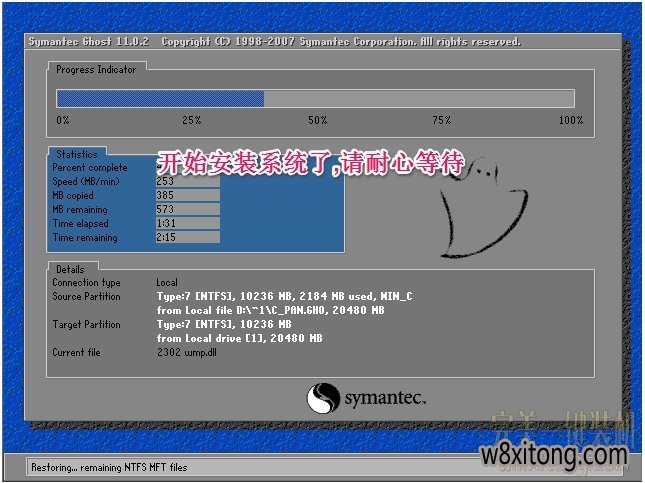The width and height of the screenshot is (645, 483).
Task: Click the Details panel label
Action: click(70, 269)
